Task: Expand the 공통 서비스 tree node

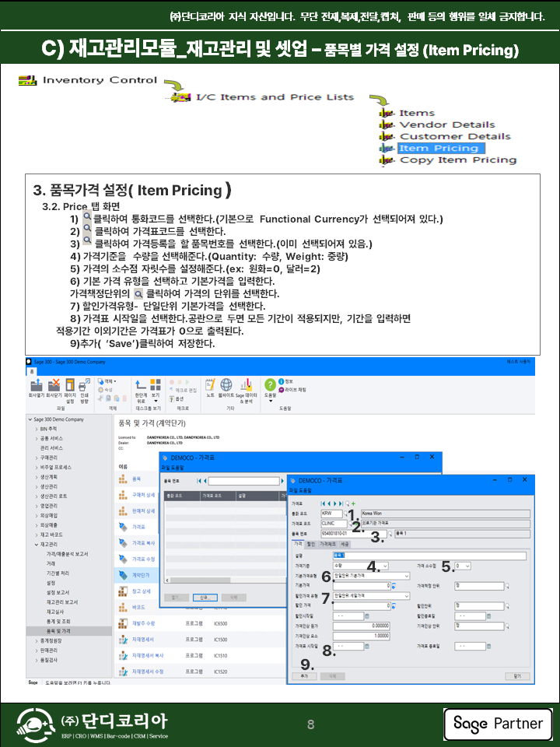Action: (37, 439)
